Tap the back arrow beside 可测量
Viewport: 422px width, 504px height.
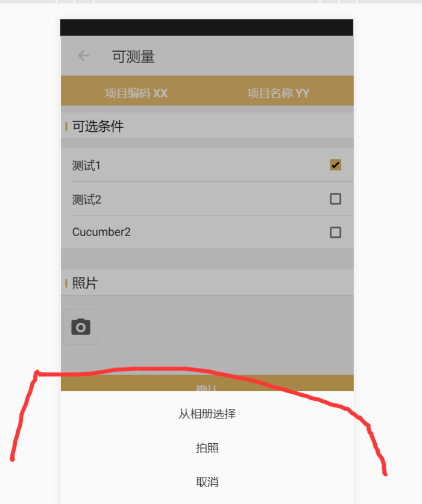coord(84,55)
